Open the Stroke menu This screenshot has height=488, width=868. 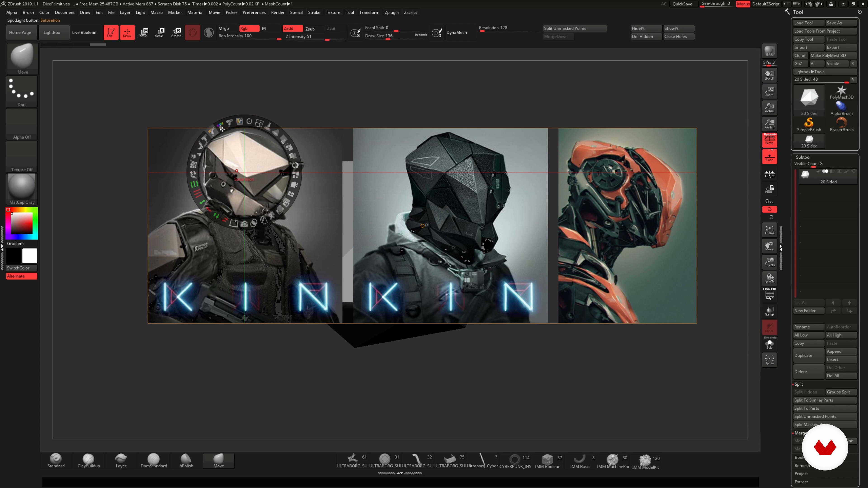(x=314, y=12)
